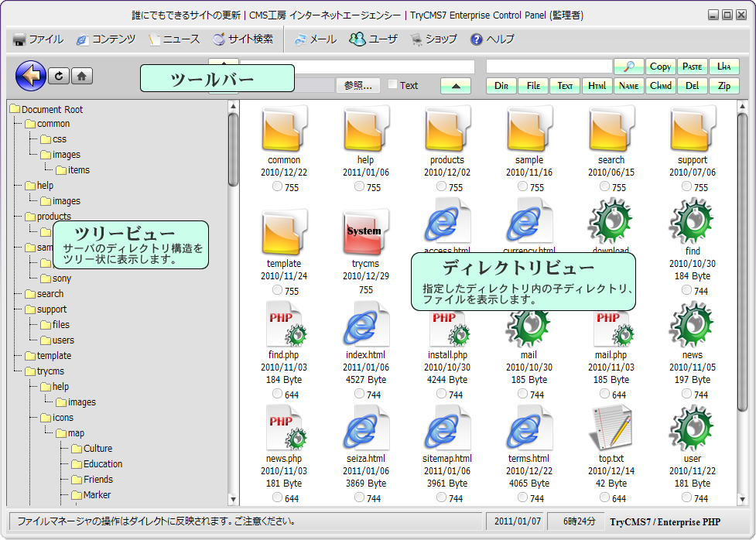Open the trycms System folder icon
Image resolution: width=756 pixels, height=540 pixels.
(x=364, y=232)
